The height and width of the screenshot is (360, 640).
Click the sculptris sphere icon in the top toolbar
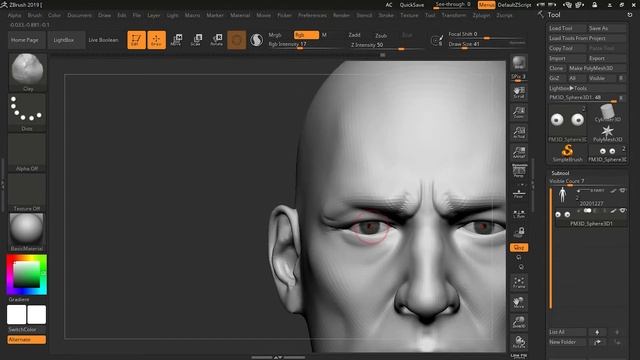point(256,40)
